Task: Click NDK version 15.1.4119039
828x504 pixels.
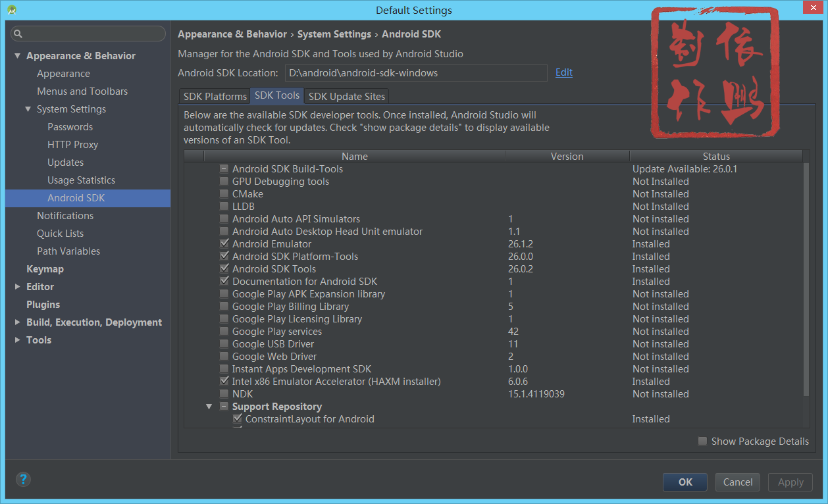Action: point(536,394)
